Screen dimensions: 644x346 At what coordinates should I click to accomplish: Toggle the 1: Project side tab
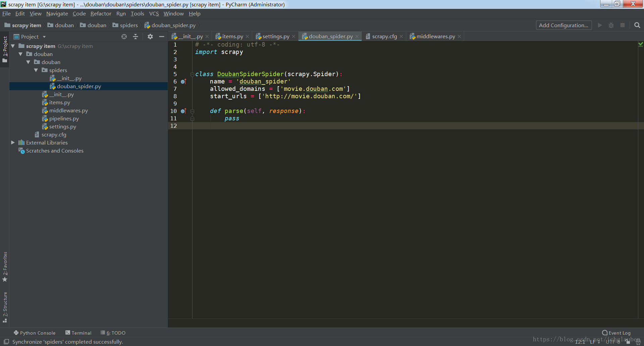click(x=5, y=50)
